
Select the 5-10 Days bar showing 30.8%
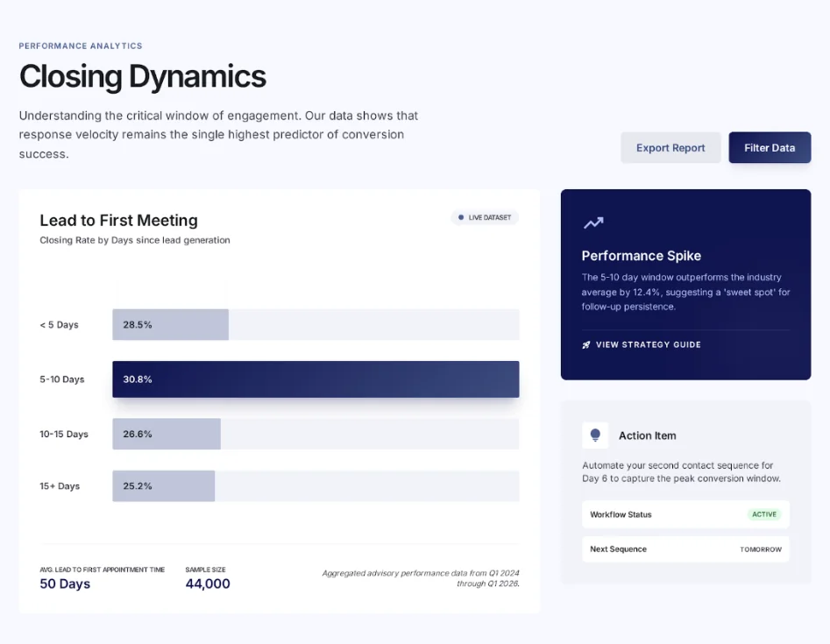316,379
